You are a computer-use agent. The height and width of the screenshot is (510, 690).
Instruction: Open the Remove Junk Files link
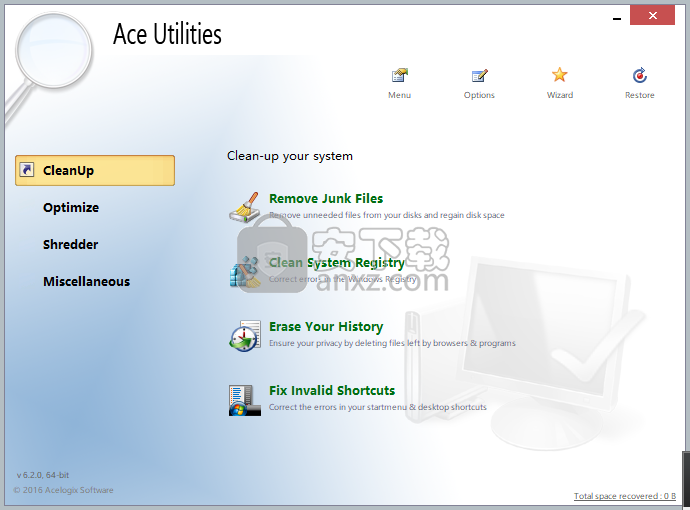coord(326,198)
